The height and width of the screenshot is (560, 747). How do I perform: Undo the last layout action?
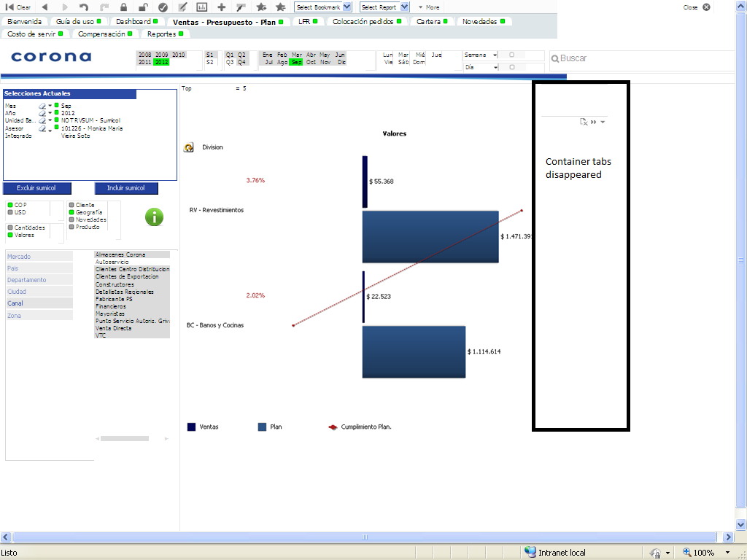[84, 7]
